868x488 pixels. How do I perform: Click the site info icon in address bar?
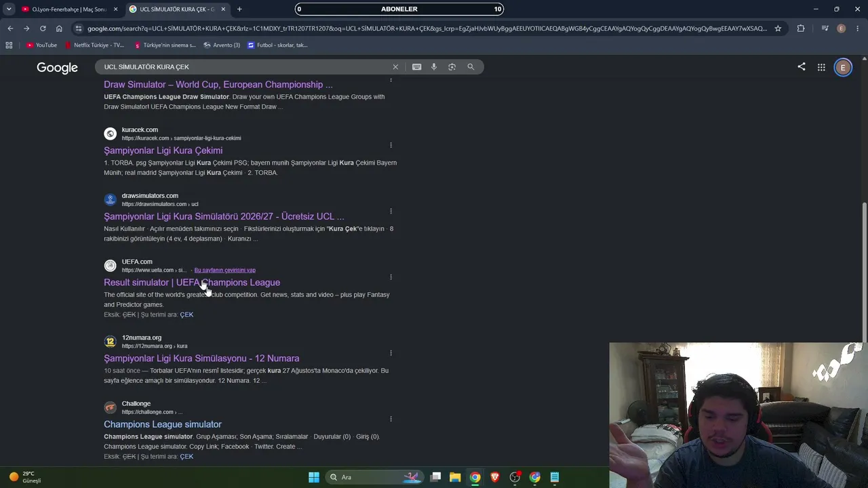click(79, 28)
